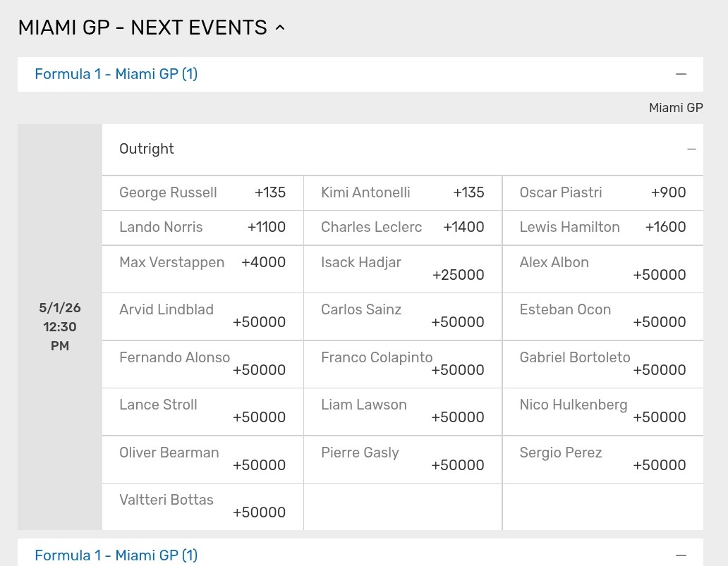
Task: Pick Isack Hadjar at +25000
Action: [x=403, y=269]
